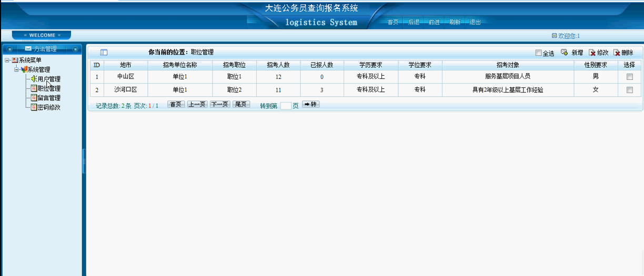This screenshot has height=276, width=644.
Task: Click the calendar icon beside 密码修改
Action: tap(34, 107)
